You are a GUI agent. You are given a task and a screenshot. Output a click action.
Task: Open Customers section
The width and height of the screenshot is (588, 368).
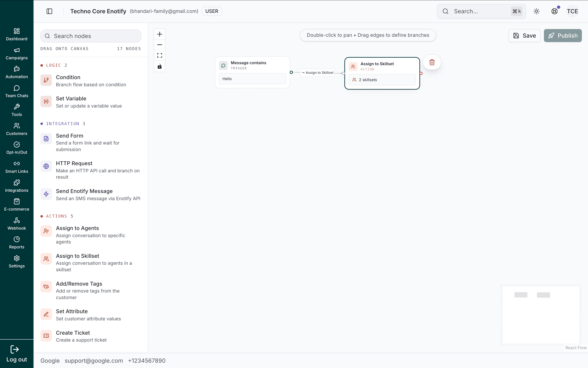[x=17, y=129]
